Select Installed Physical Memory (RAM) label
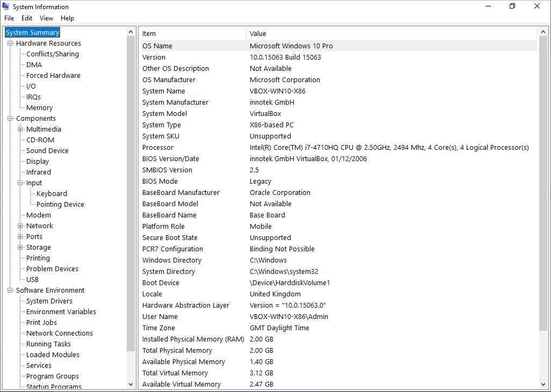551x392 pixels. 193,339
